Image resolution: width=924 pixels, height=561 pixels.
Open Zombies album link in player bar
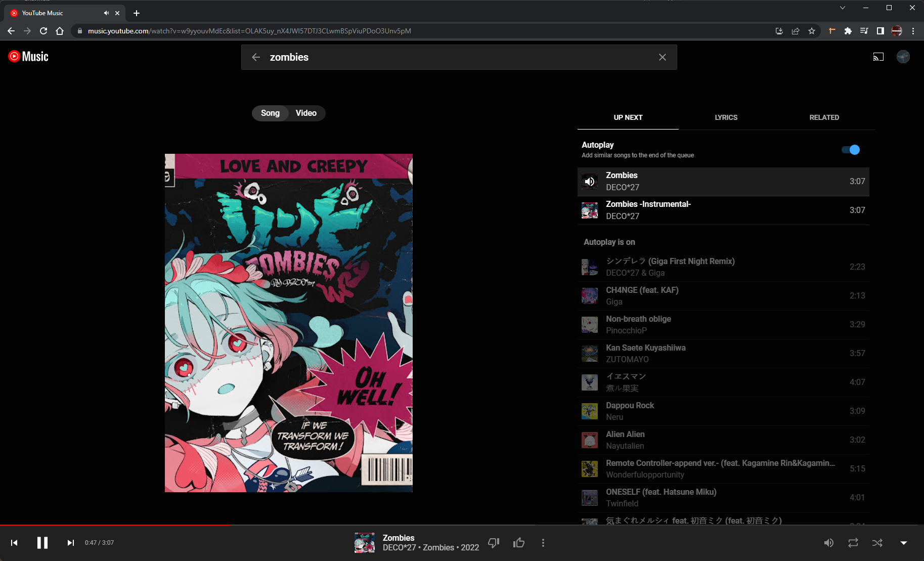[x=438, y=548]
